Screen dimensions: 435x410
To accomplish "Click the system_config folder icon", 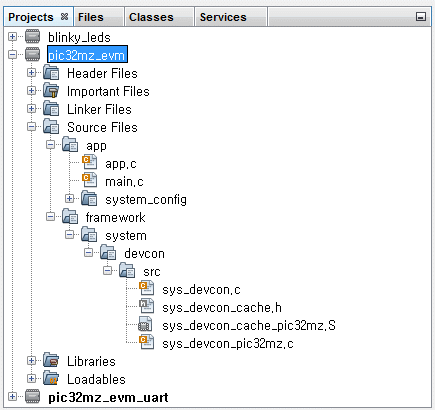I will [x=89, y=199].
